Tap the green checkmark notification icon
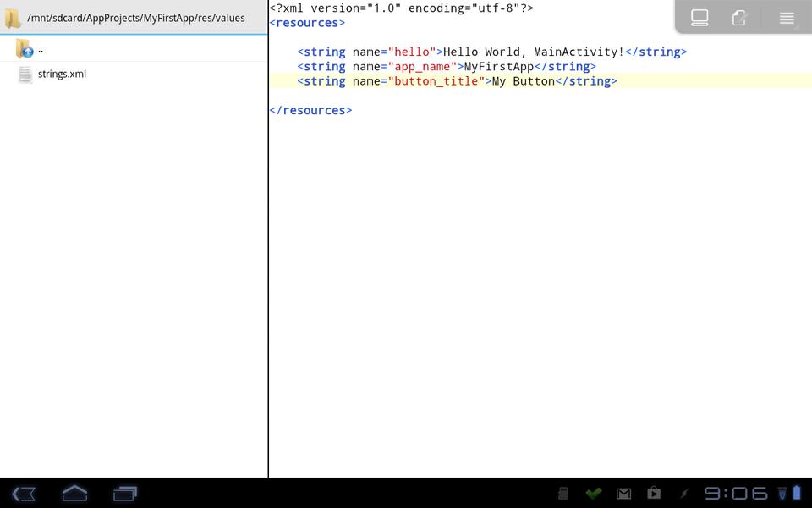 pos(593,493)
